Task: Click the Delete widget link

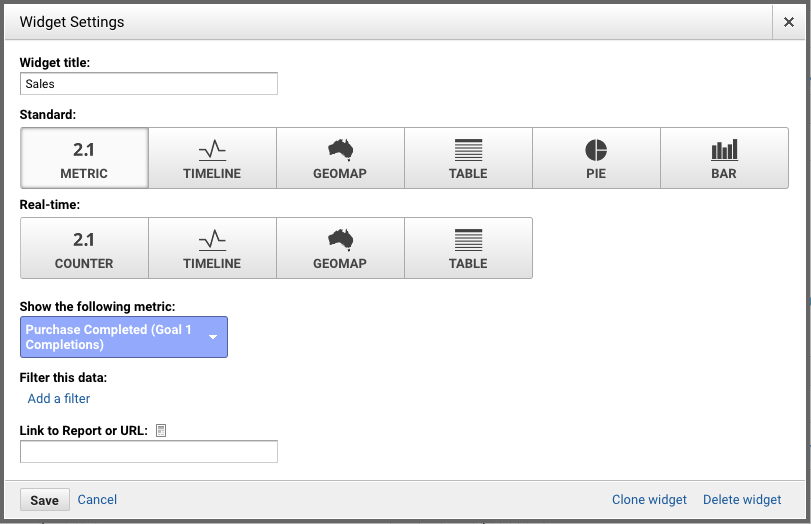Action: [742, 499]
